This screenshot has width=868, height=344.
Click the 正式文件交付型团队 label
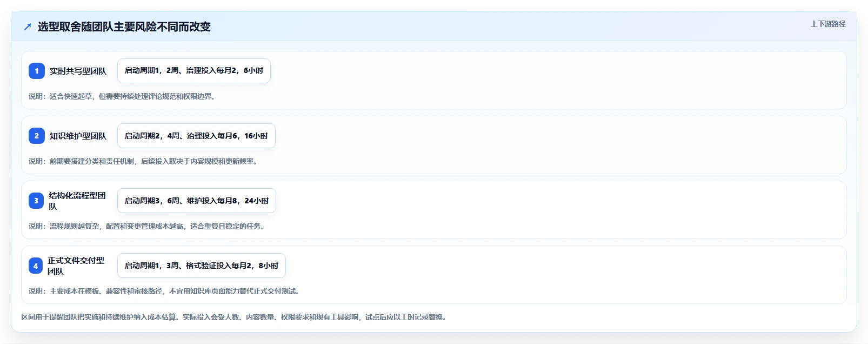coord(76,266)
